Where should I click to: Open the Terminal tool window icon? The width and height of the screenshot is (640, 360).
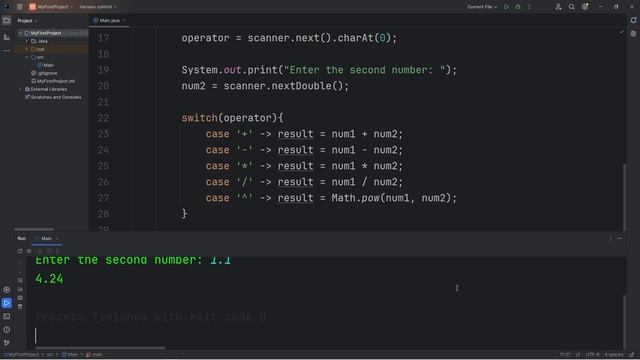pyautogui.click(x=7, y=316)
